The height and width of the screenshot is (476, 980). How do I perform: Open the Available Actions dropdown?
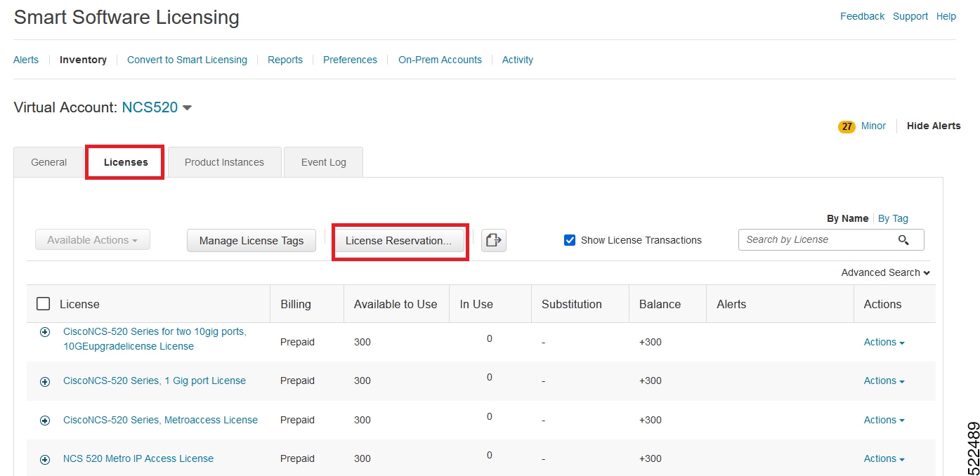point(93,240)
